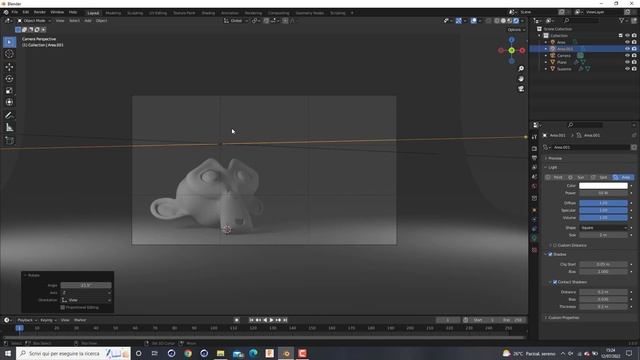The image size is (640, 360).
Task: Collapse the Light panel
Action: tap(551, 167)
